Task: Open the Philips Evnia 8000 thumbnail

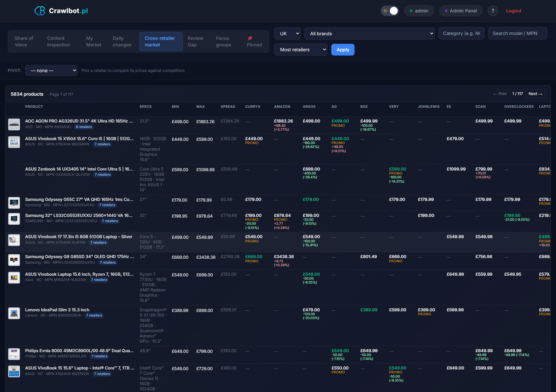Action: click(x=14, y=354)
